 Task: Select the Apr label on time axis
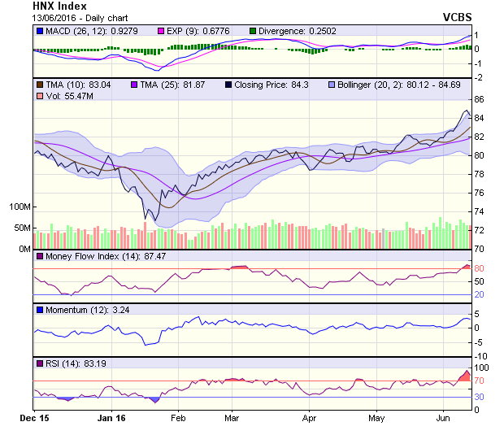[309, 418]
